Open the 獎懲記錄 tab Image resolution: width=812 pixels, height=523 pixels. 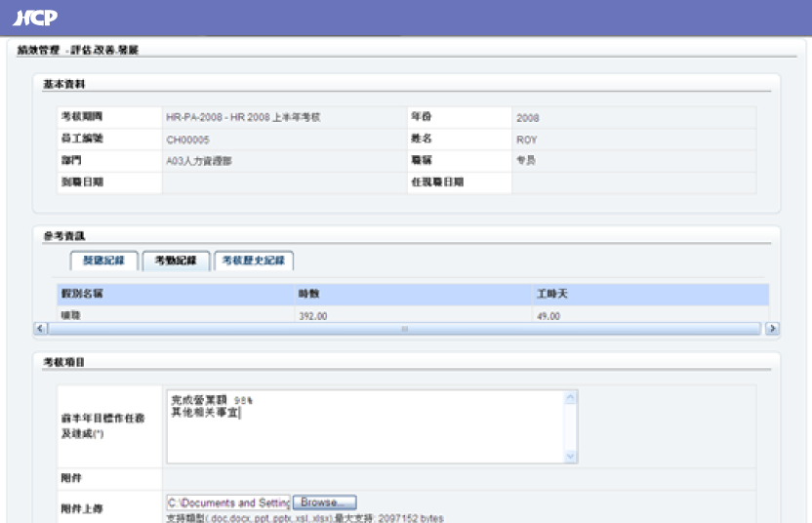point(103,261)
